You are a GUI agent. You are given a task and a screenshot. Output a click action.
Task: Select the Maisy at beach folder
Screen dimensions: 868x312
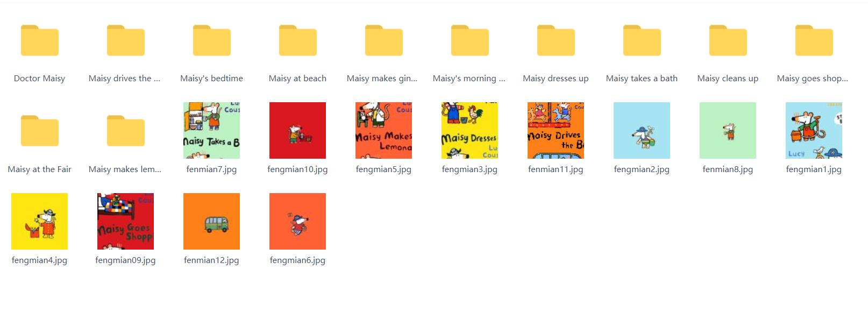click(x=297, y=41)
